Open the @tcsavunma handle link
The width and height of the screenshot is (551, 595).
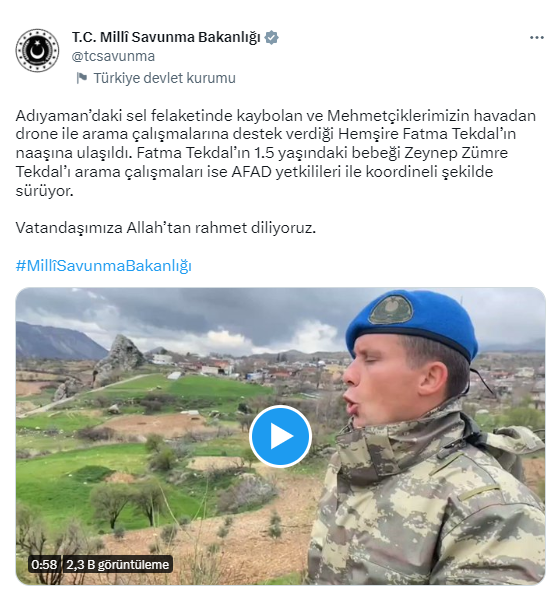click(x=113, y=56)
